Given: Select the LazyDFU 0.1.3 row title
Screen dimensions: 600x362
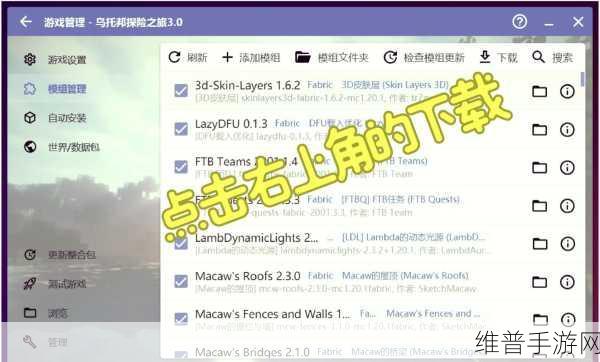Looking at the screenshot, I should click(231, 124).
